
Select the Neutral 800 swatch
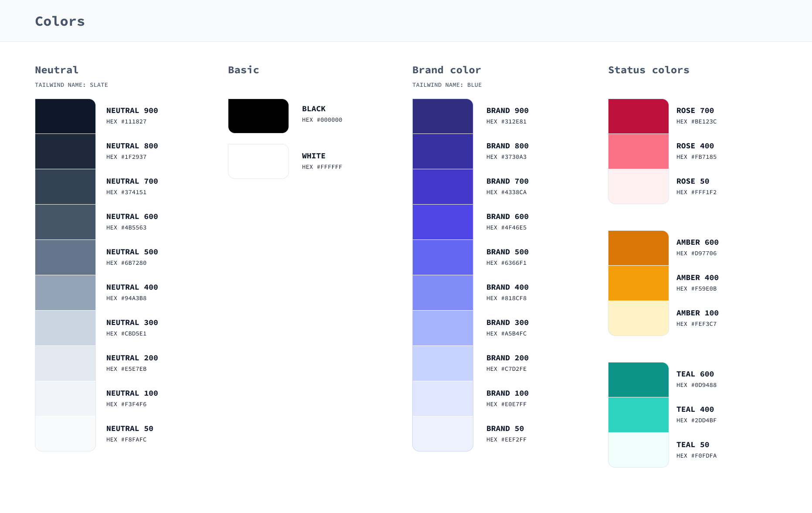pyautogui.click(x=65, y=151)
